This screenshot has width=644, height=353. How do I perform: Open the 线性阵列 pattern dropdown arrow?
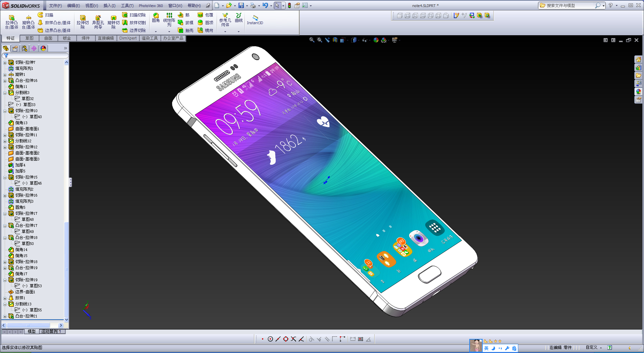click(169, 32)
